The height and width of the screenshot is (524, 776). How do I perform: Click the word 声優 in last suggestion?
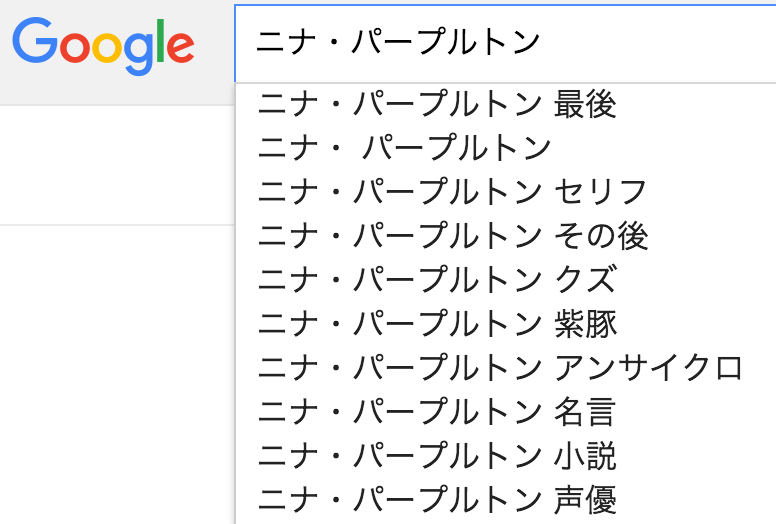point(585,500)
